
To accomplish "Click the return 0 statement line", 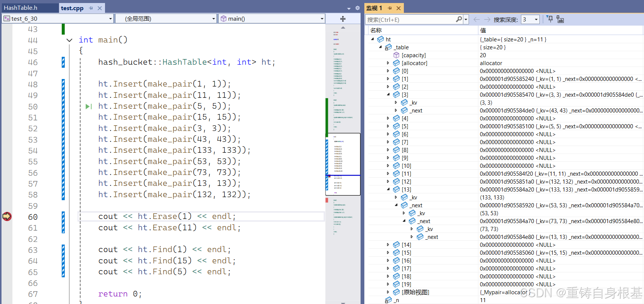I will [x=120, y=294].
